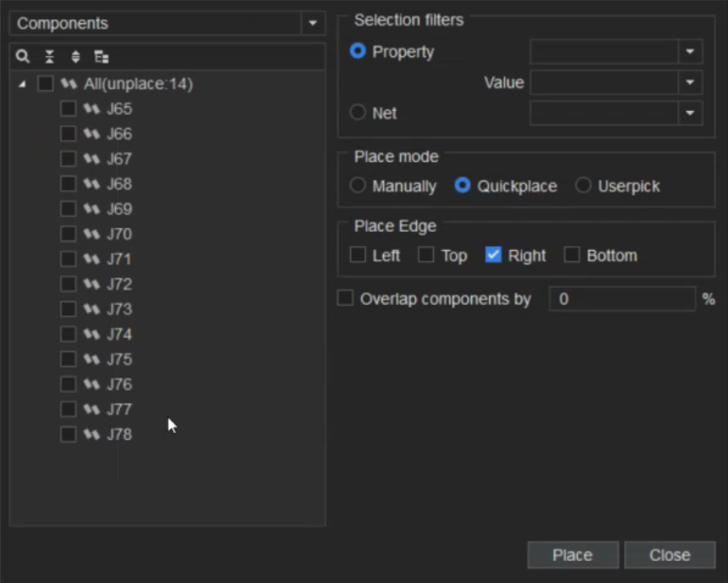Click the overlap percentage input field
Image resolution: width=728 pixels, height=583 pixels.
click(x=622, y=299)
